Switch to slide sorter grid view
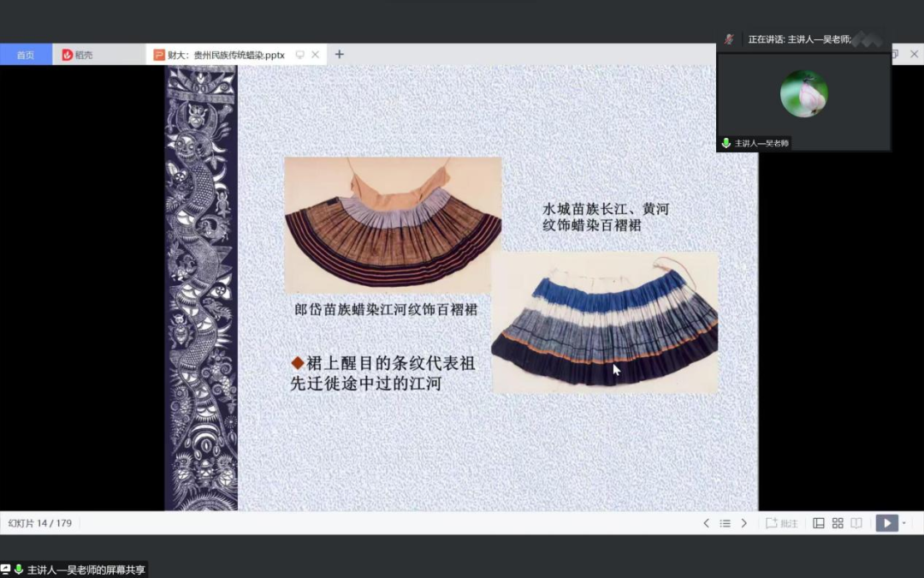Viewport: 924px width, 578px height. tap(838, 523)
